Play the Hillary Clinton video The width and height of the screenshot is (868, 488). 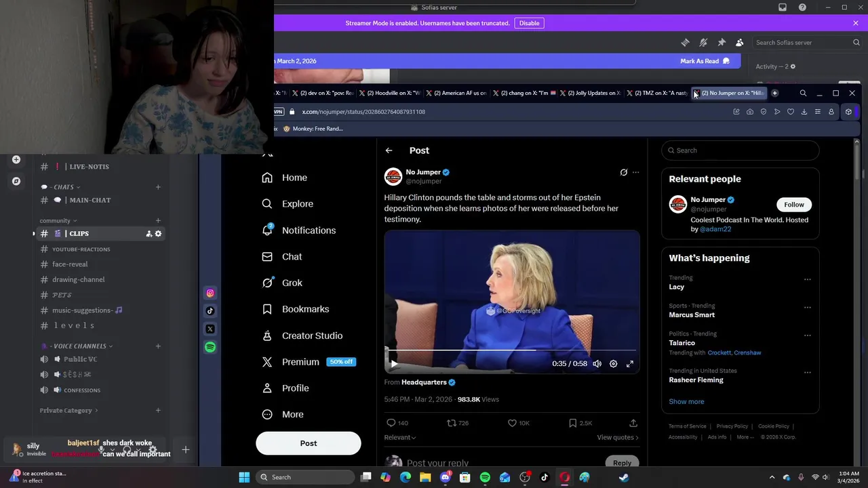pos(394,364)
